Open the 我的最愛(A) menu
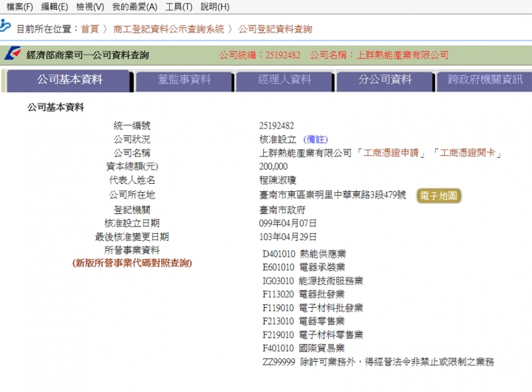The height and width of the screenshot is (392, 532). [134, 7]
